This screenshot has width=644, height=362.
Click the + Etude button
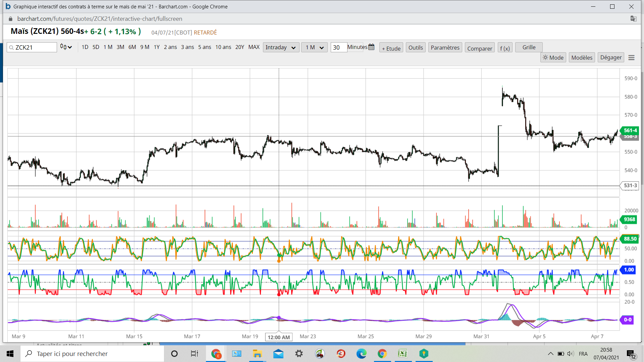391,48
